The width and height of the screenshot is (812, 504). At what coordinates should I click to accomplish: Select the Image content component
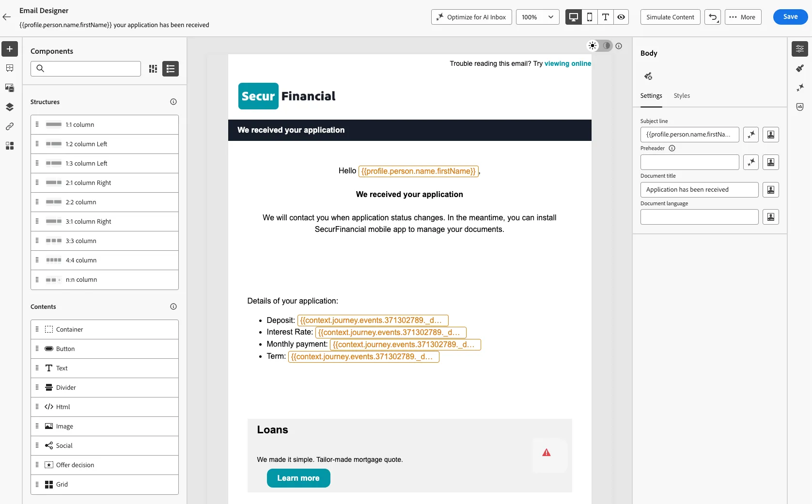(105, 427)
